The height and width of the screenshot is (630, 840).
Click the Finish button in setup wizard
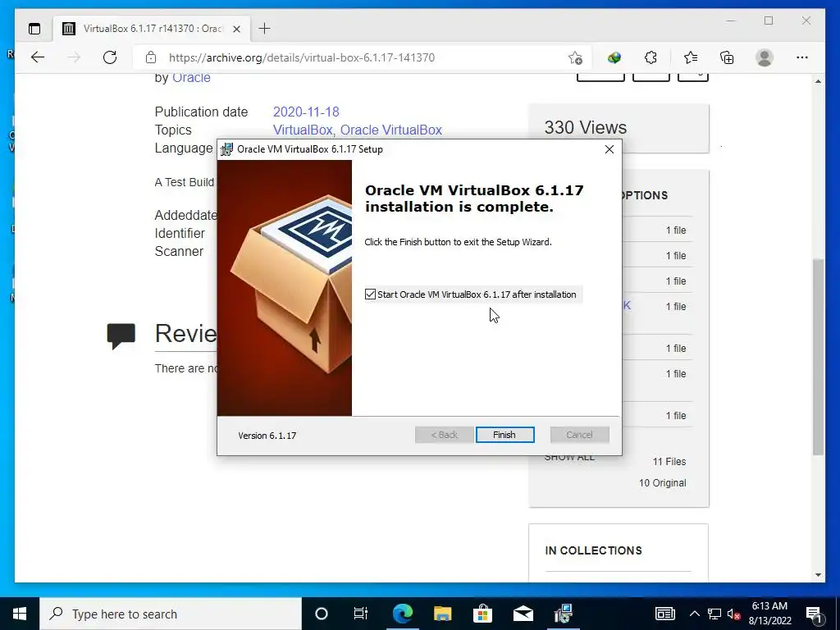504,435
